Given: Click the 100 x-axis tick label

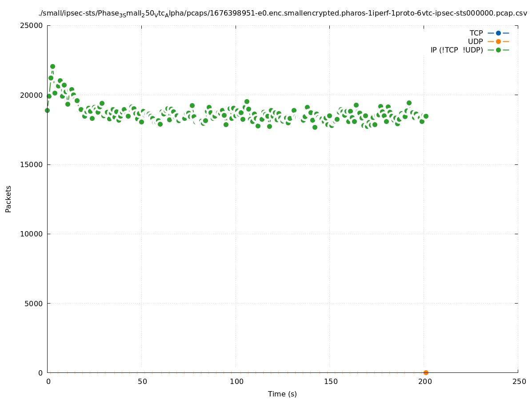Looking at the screenshot, I should tap(236, 381).
